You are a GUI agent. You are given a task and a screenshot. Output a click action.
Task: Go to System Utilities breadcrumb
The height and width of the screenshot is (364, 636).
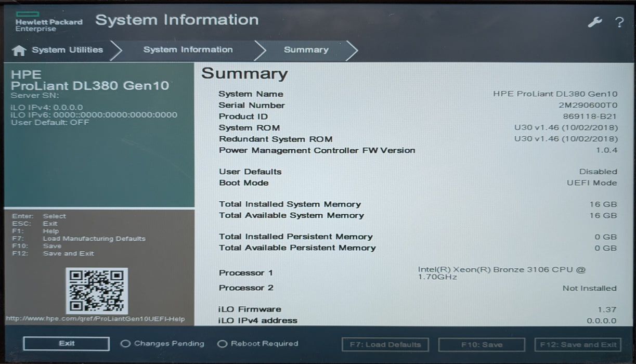[x=68, y=50]
